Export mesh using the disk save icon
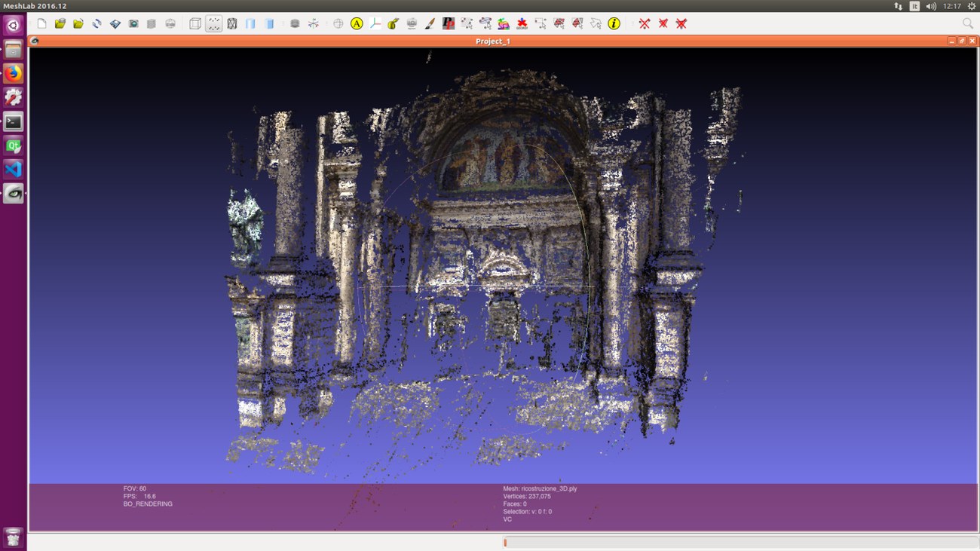Viewport: 980px width, 551px height. click(x=115, y=23)
